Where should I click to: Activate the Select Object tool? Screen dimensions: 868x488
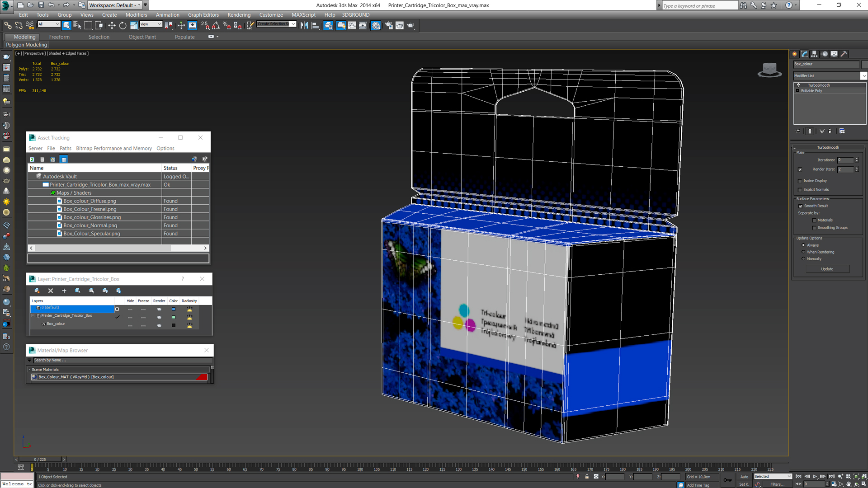(66, 26)
